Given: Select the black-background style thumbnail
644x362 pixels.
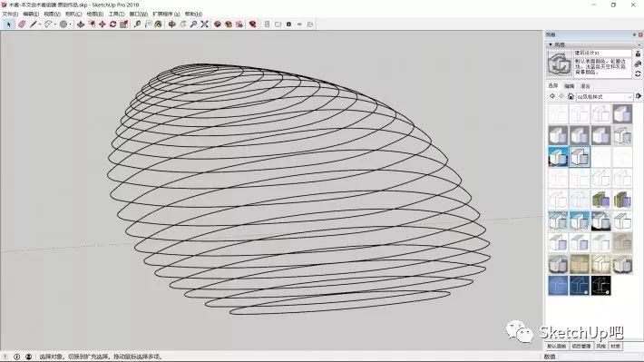Looking at the screenshot, I should click(600, 286).
